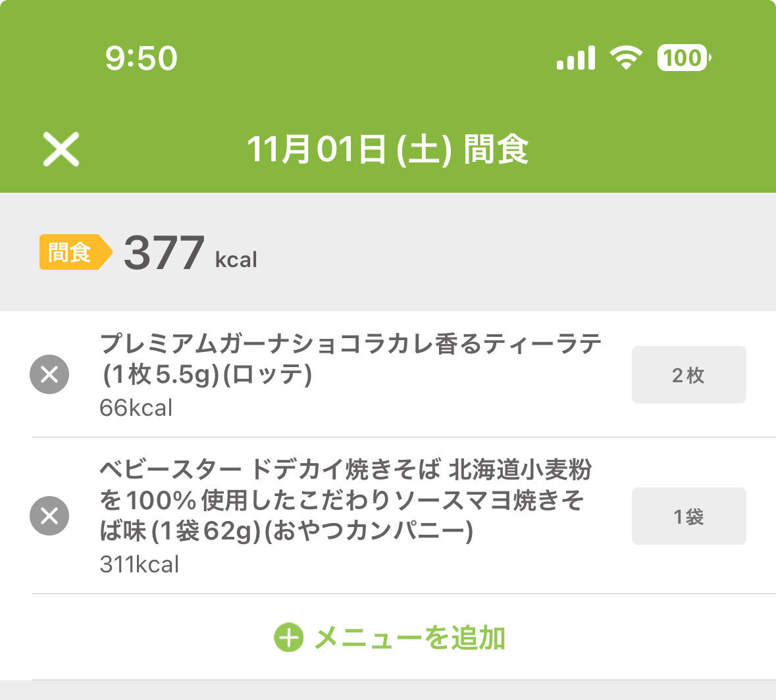
Task: Tap the 11月01日 (土) 間食 header title
Action: [x=388, y=149]
